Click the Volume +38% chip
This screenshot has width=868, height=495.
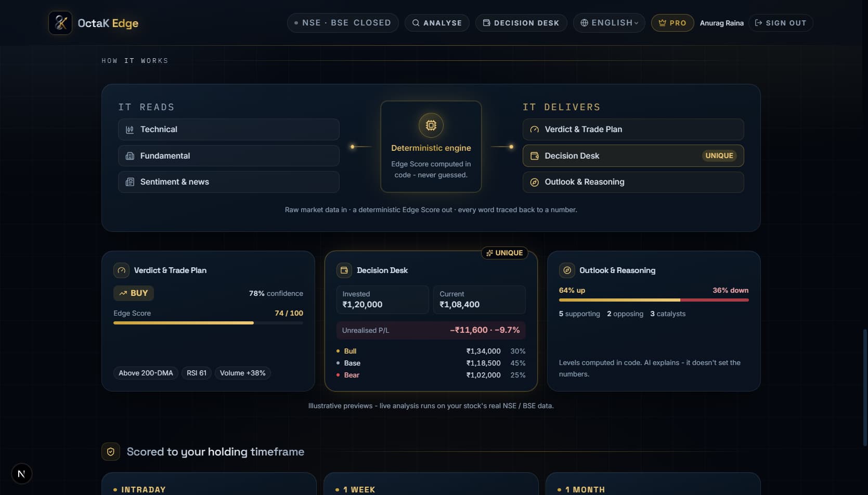[x=242, y=373]
